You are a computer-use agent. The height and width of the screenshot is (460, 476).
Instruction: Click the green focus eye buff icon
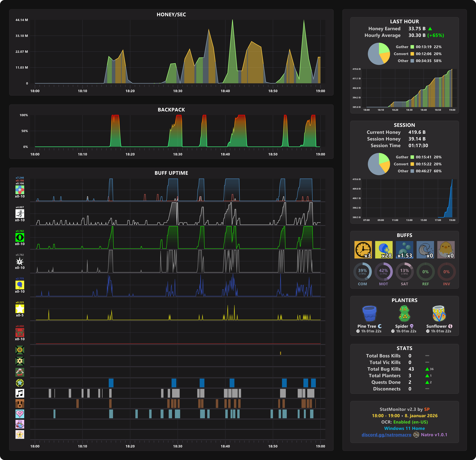[20, 237]
